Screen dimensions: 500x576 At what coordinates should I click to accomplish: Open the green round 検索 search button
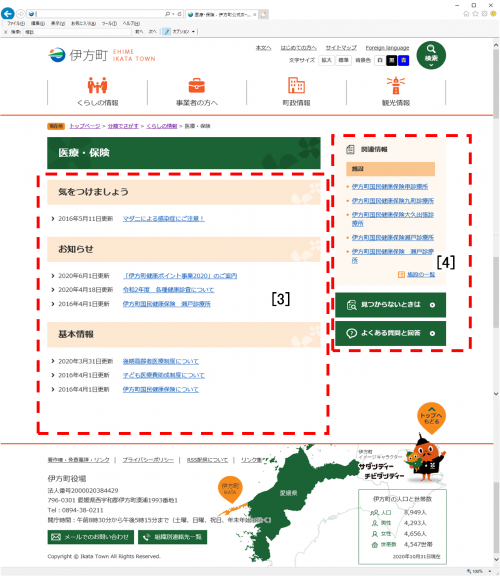point(431,55)
